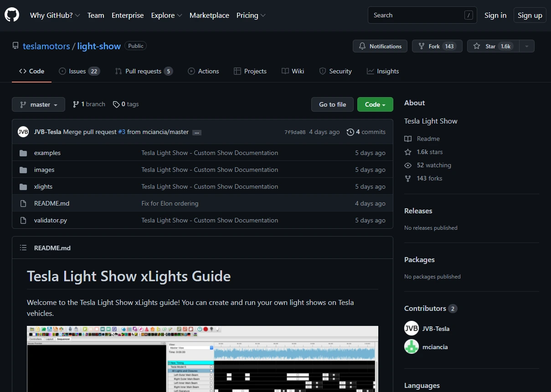The width and height of the screenshot is (551, 392).
Task: Switch to the Issues tab
Action: coord(79,71)
